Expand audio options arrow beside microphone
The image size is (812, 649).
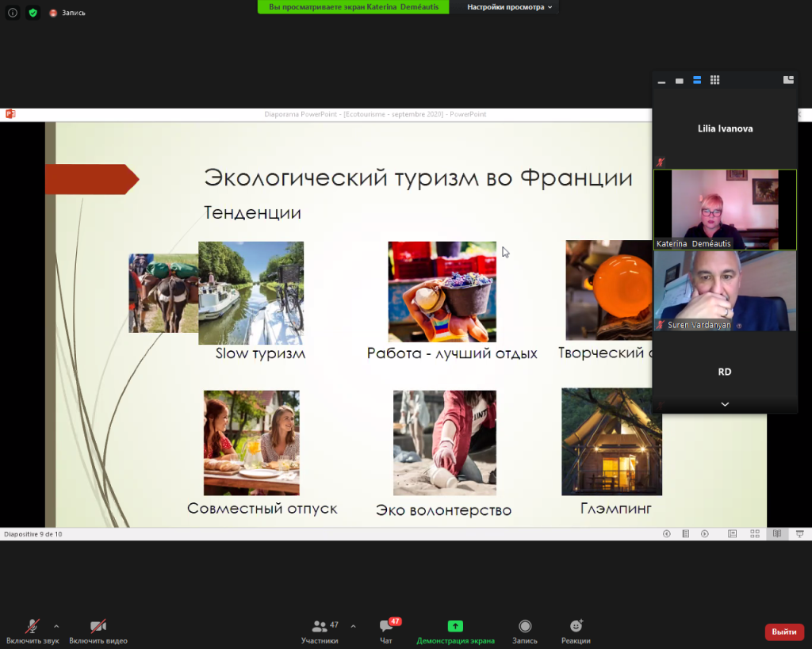click(56, 625)
